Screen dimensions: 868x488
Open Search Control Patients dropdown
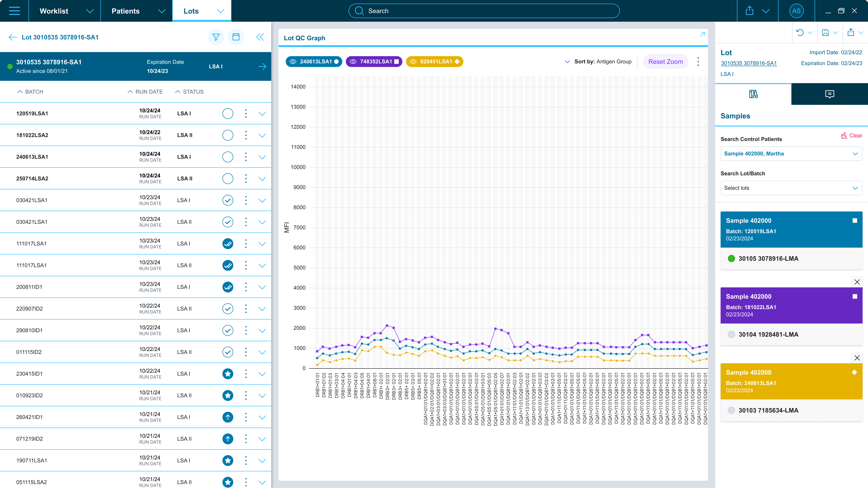click(791, 154)
